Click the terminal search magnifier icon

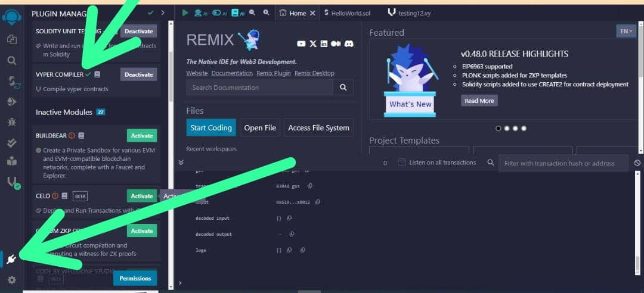[x=490, y=163]
